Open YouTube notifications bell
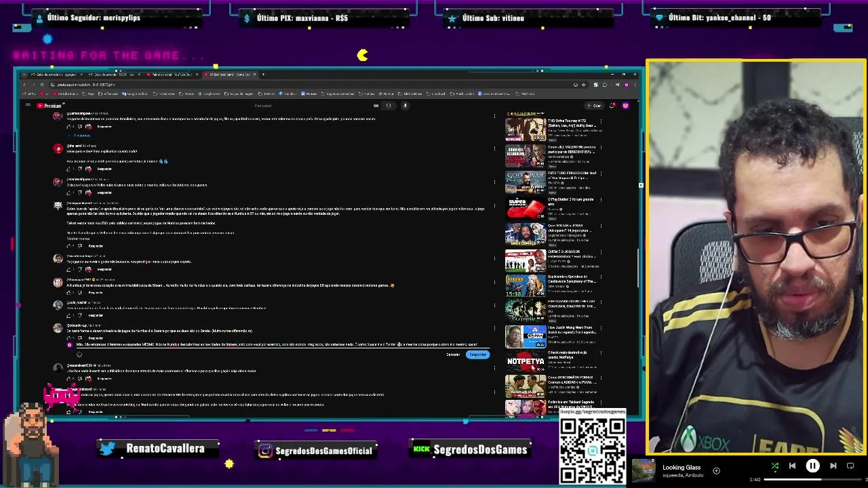This screenshot has width=868, height=488. pos(612,105)
